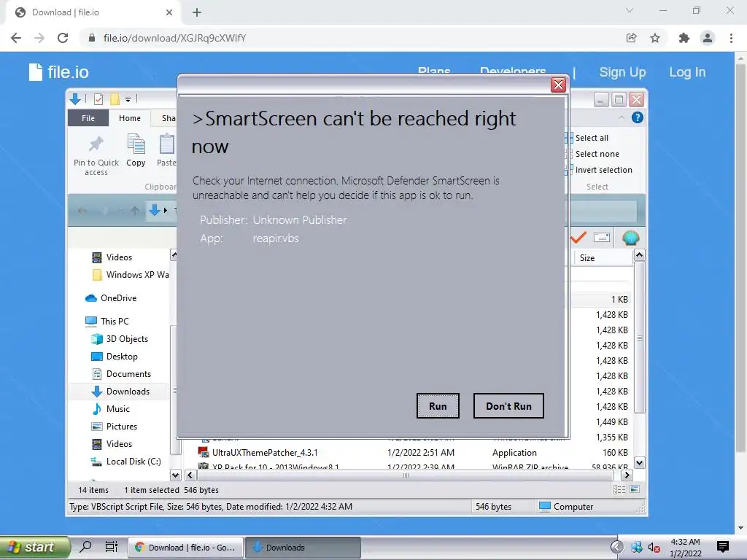Switch to details view icon in status bar
This screenshot has width=747, height=560.
point(619,489)
